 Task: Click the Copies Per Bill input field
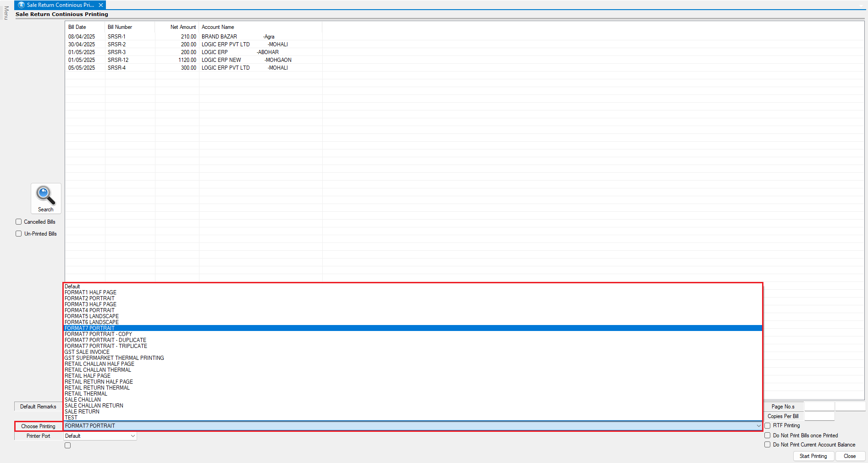(x=819, y=416)
